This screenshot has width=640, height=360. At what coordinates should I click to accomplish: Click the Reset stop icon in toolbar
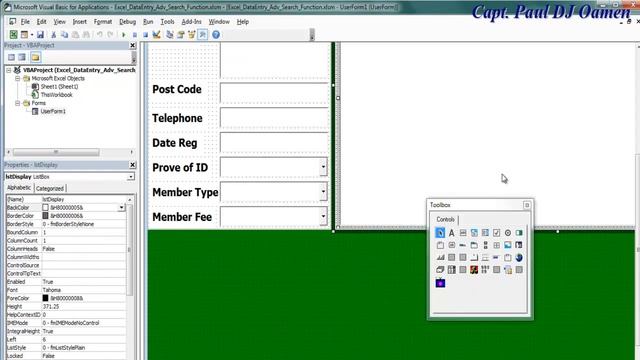pos(145,35)
